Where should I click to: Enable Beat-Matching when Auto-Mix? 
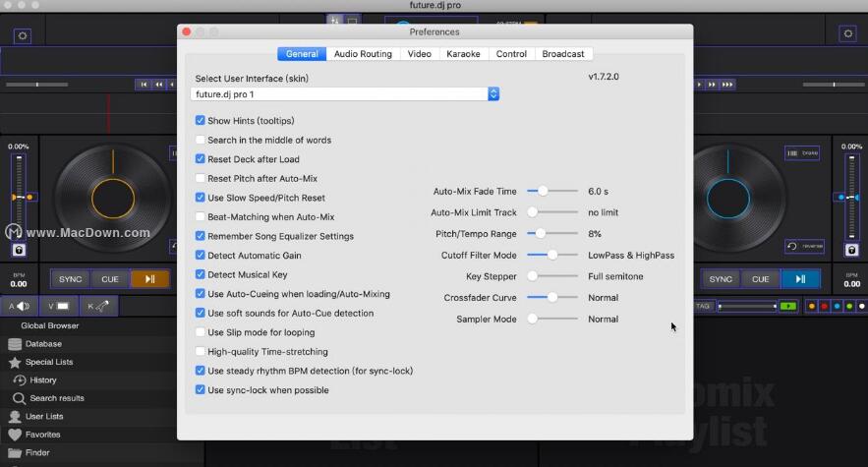coord(201,216)
